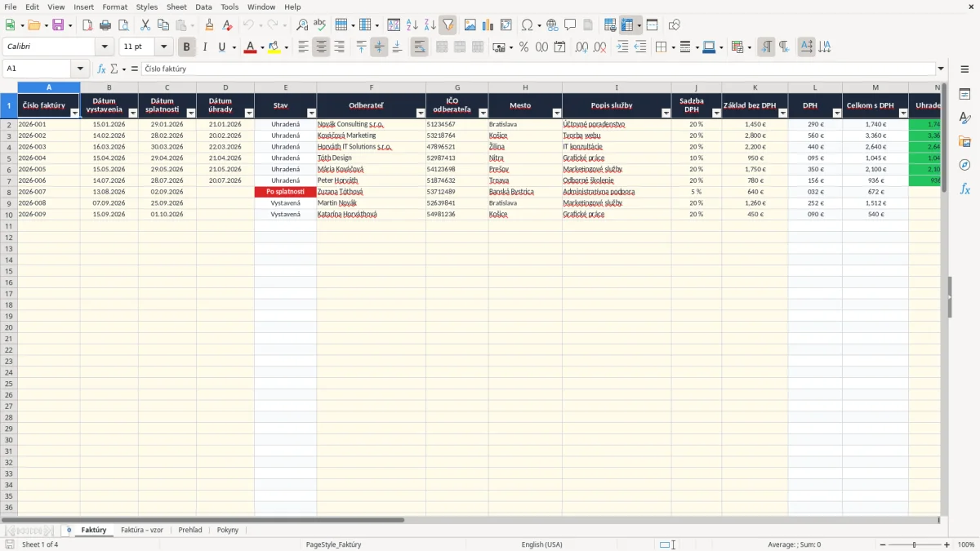Cut the selection with the scissors icon
The image size is (980, 551).
(145, 25)
